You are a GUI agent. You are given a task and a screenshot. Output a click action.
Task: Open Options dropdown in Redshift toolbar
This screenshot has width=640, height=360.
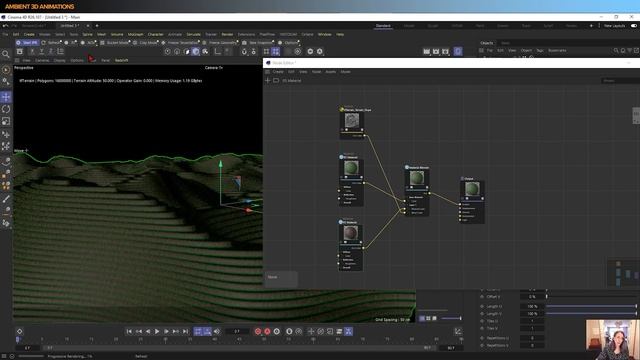[289, 42]
